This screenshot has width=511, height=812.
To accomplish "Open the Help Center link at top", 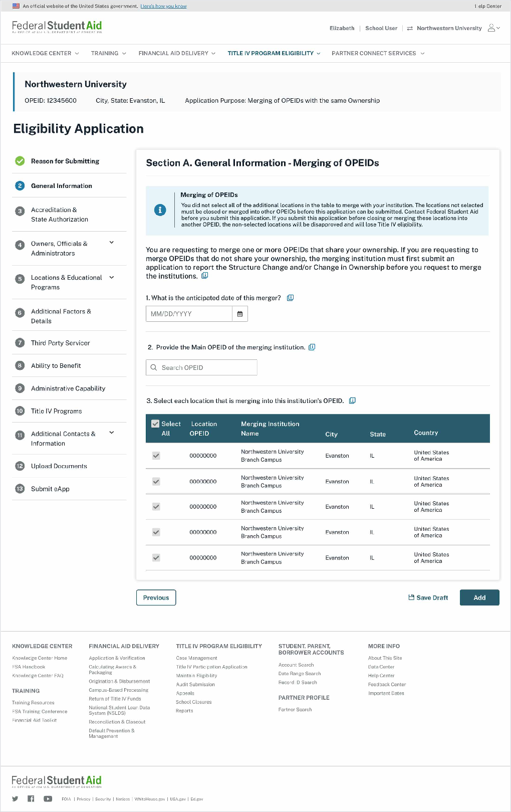I will click(488, 6).
